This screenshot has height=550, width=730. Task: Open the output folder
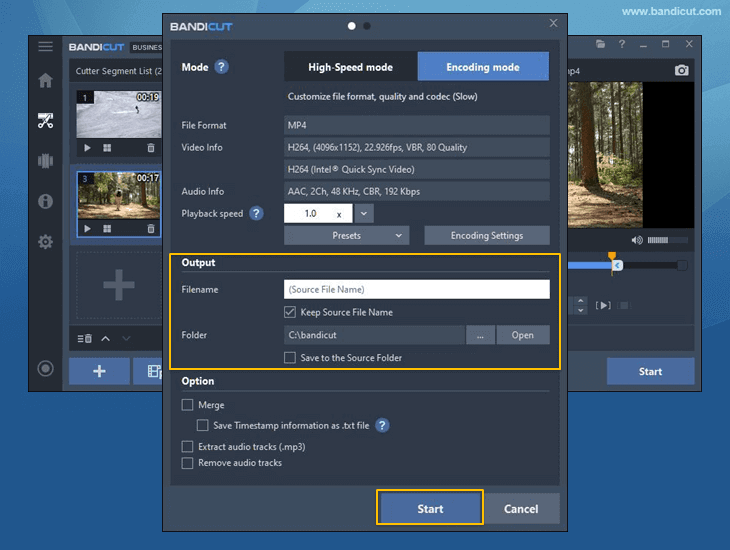(x=523, y=335)
